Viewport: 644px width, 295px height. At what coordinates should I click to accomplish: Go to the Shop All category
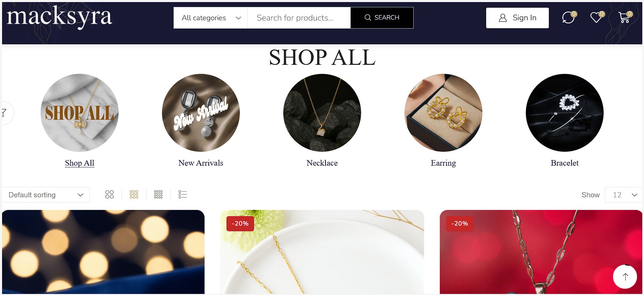[79, 163]
